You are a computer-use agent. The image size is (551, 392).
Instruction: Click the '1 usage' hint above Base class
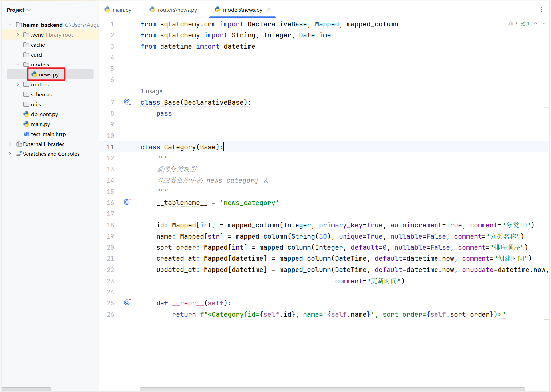[151, 91]
